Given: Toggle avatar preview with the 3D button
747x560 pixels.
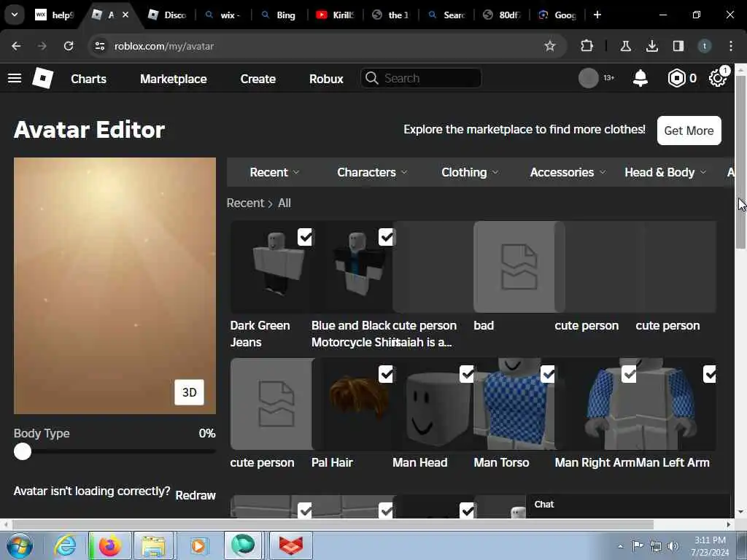Looking at the screenshot, I should point(189,392).
